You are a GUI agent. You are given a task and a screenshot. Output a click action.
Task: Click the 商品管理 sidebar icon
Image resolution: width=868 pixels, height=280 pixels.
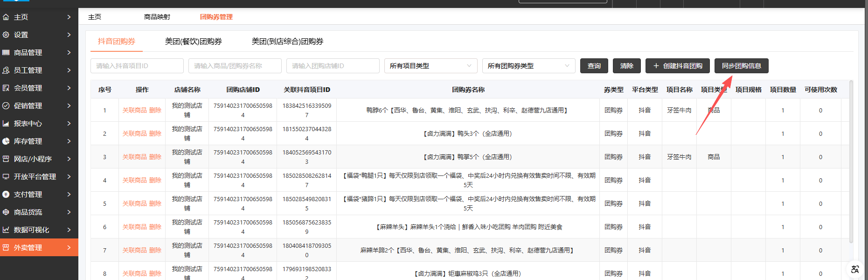6,53
